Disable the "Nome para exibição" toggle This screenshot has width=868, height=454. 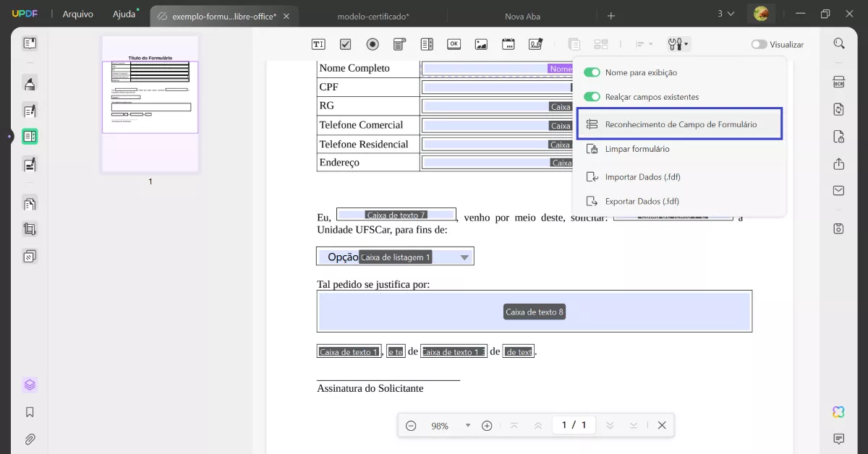coord(593,72)
